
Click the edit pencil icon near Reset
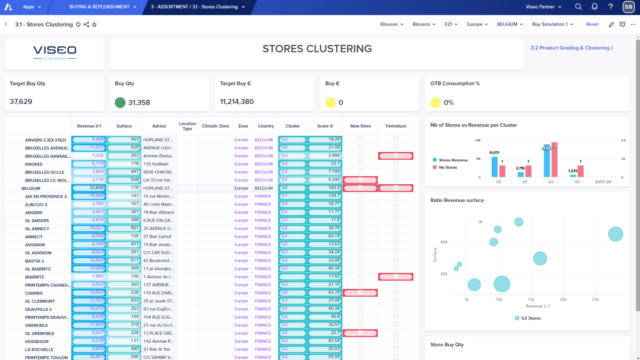(x=611, y=24)
